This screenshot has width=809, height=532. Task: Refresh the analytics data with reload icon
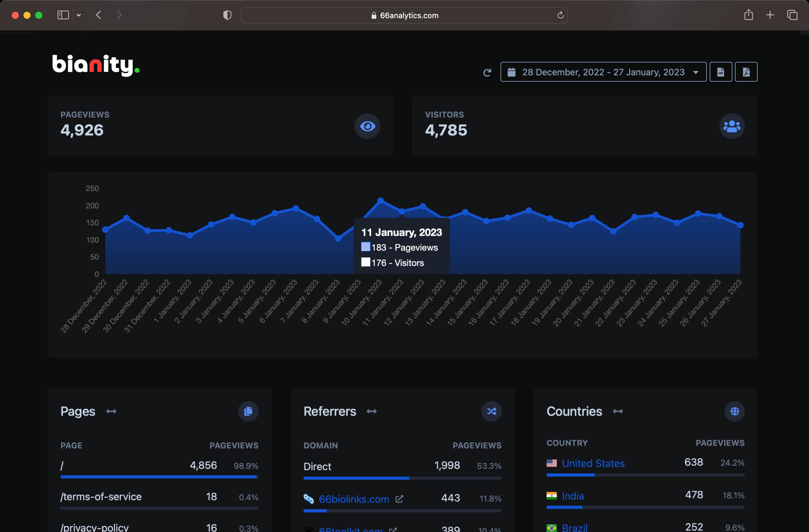(x=487, y=73)
